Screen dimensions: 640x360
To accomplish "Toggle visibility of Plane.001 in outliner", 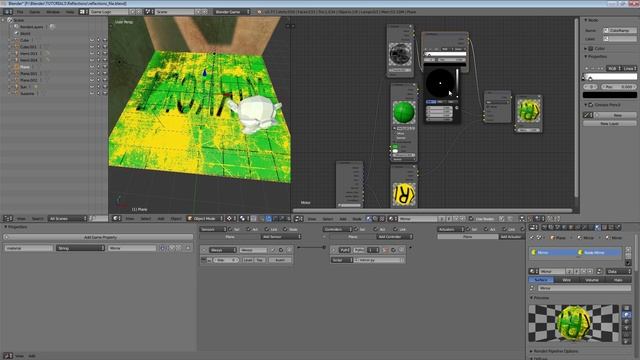I will [92, 73].
